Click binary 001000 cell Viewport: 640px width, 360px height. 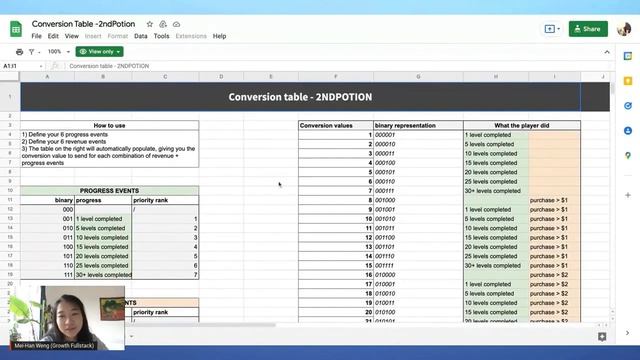pos(418,200)
